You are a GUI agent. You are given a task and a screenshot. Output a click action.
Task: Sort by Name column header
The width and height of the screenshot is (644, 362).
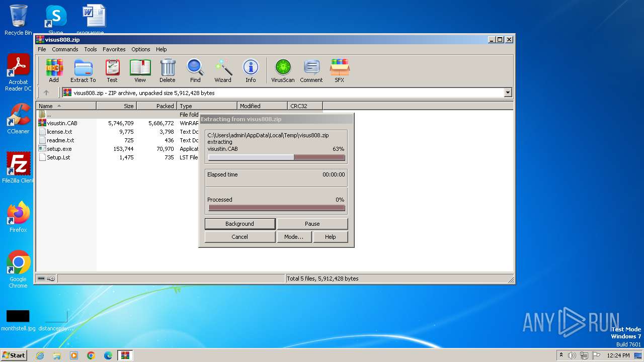(x=66, y=106)
